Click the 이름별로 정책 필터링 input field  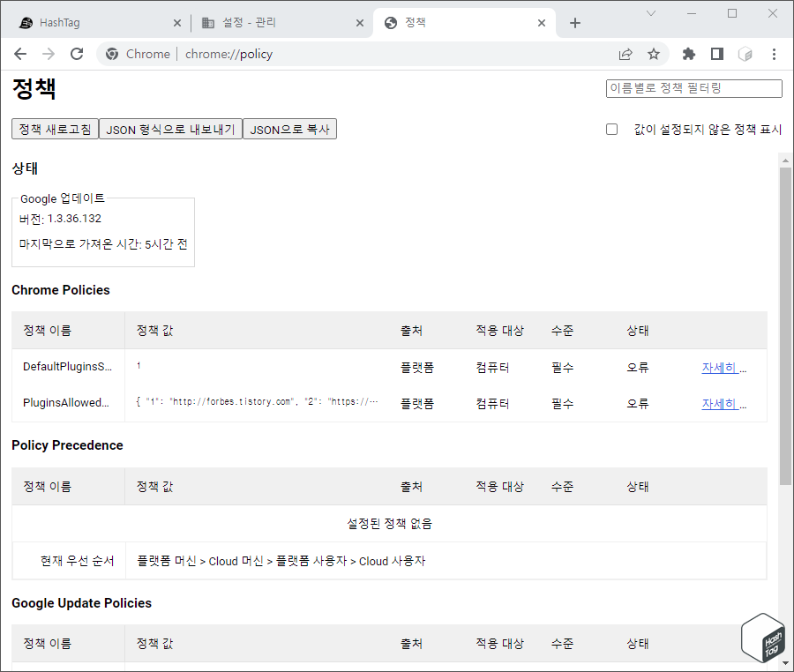pos(693,88)
